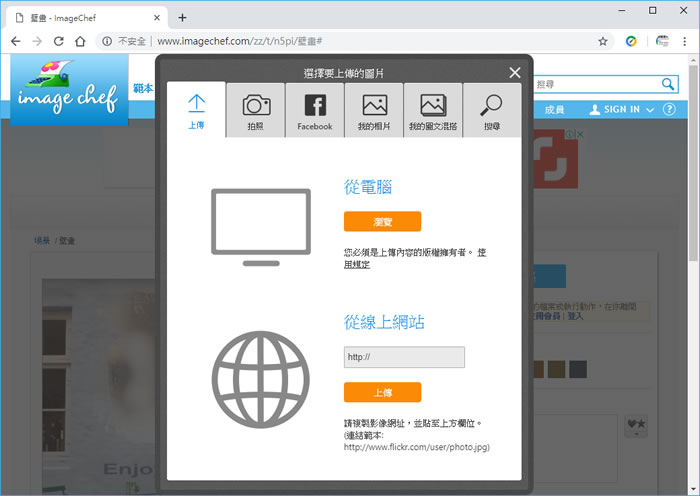Select the 上傳 upload tab
Screen dimensions: 700x496
[196, 110]
